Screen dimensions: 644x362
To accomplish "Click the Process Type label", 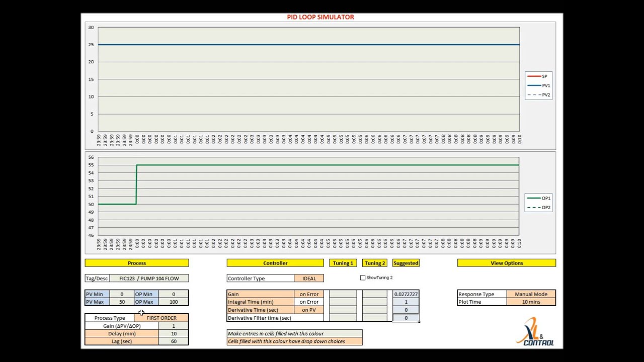I will tap(110, 318).
